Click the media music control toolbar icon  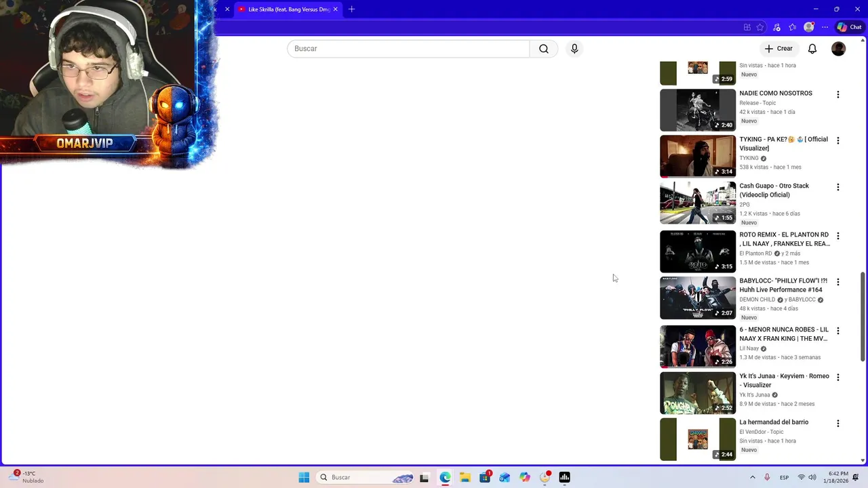tap(776, 27)
